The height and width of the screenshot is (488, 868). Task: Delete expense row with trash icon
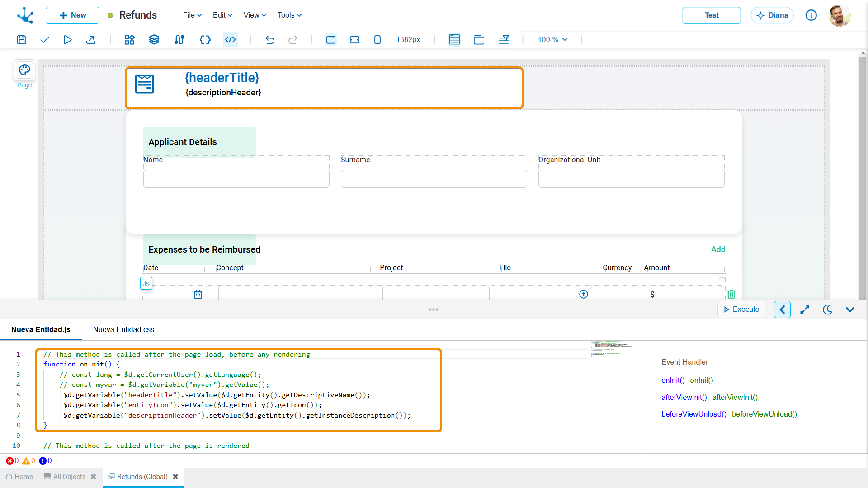pos(731,294)
